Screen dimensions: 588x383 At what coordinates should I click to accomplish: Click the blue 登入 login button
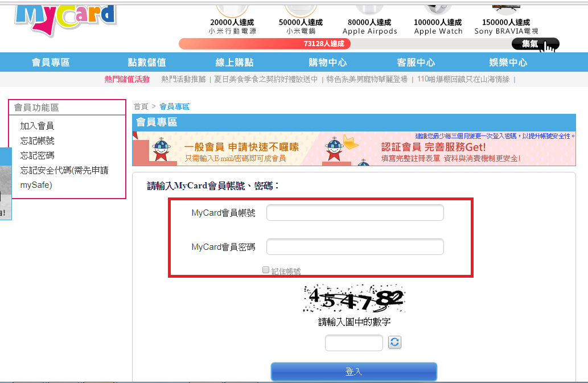[x=354, y=372]
